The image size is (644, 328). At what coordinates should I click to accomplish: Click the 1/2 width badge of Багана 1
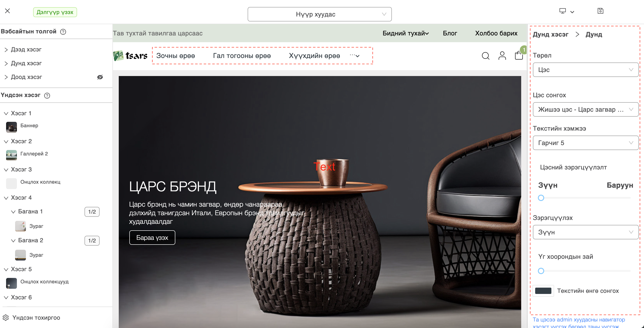pos(92,212)
